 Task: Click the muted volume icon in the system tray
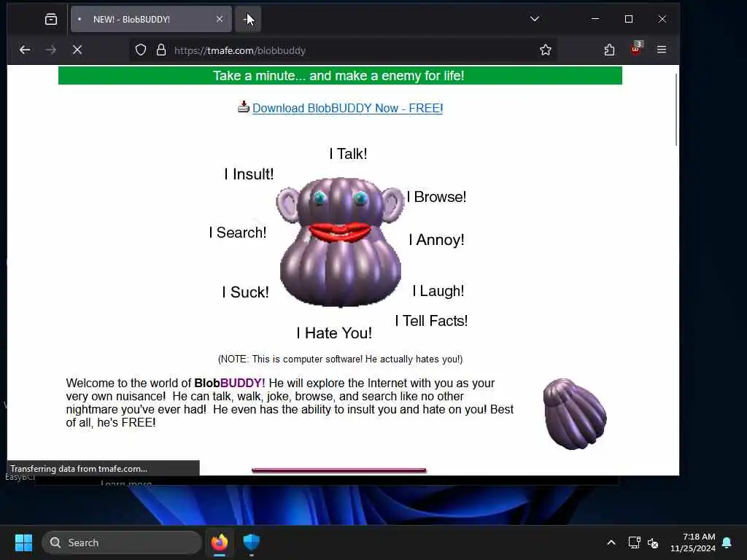tap(653, 542)
